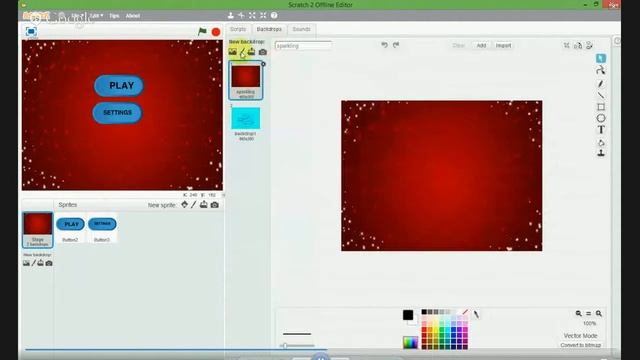Click the Grow sprite toolbar icon
This screenshot has height=360, width=640.
(252, 16)
